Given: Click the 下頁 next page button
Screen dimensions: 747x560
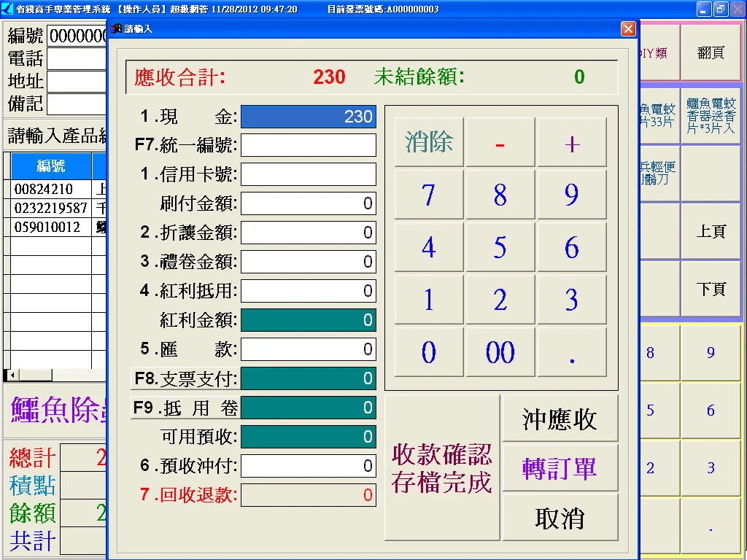Looking at the screenshot, I should (711, 289).
